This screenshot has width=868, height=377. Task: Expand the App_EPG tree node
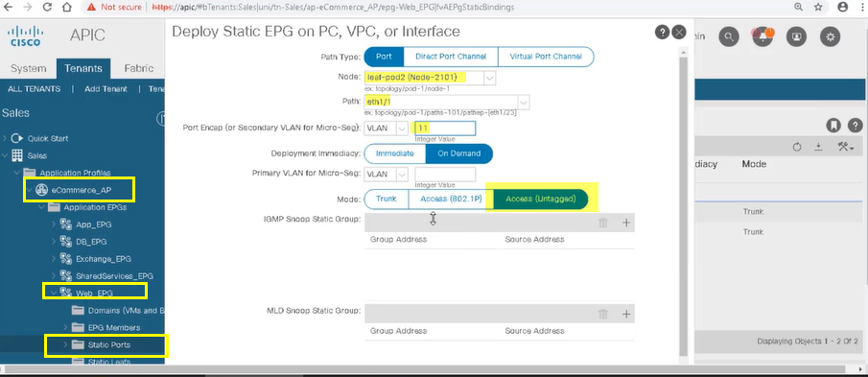[54, 224]
